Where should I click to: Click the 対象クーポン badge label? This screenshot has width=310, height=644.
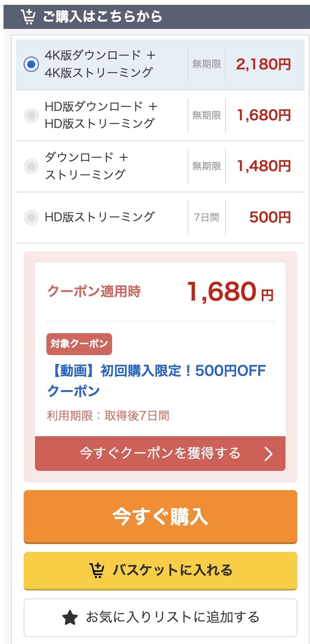pos(79,344)
